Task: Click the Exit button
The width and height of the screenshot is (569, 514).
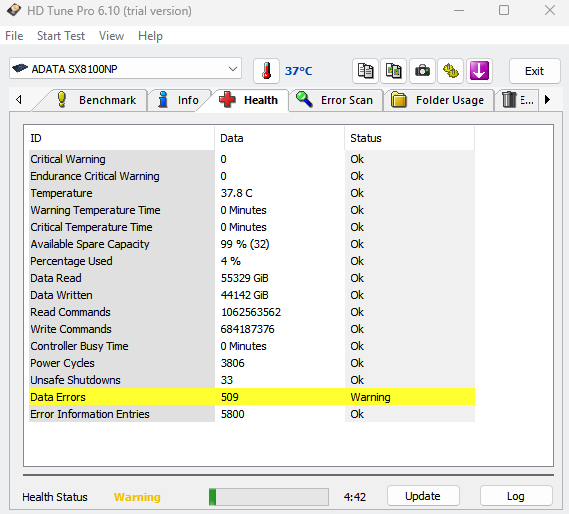Action: pos(535,71)
